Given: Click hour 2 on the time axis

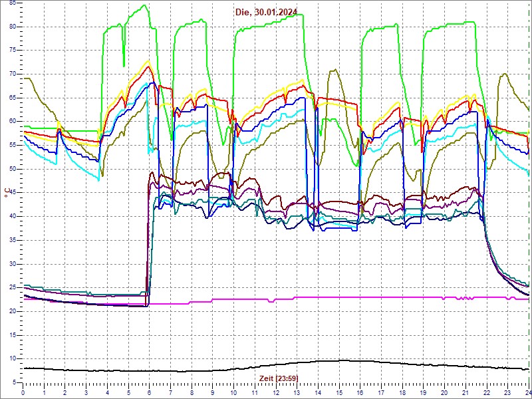Looking at the screenshot, I should [x=65, y=392].
